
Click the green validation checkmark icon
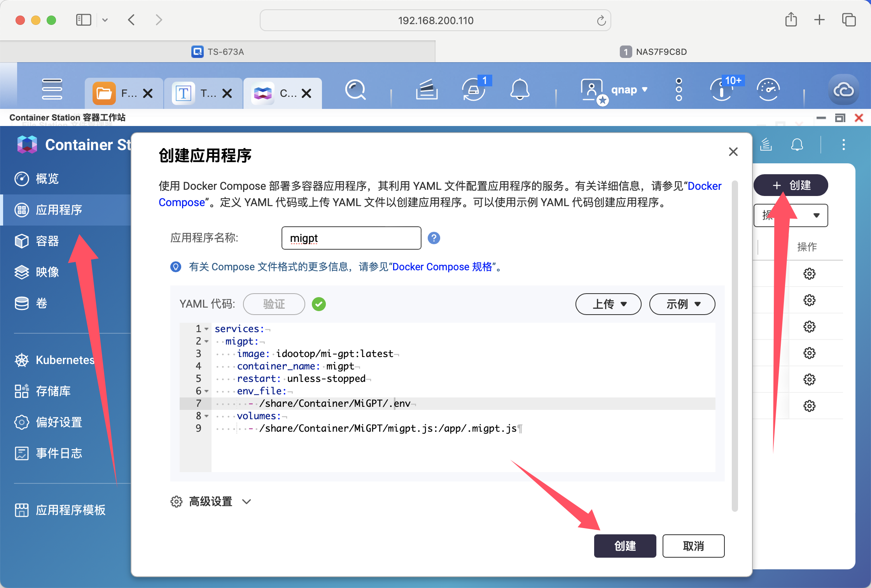coord(319,304)
